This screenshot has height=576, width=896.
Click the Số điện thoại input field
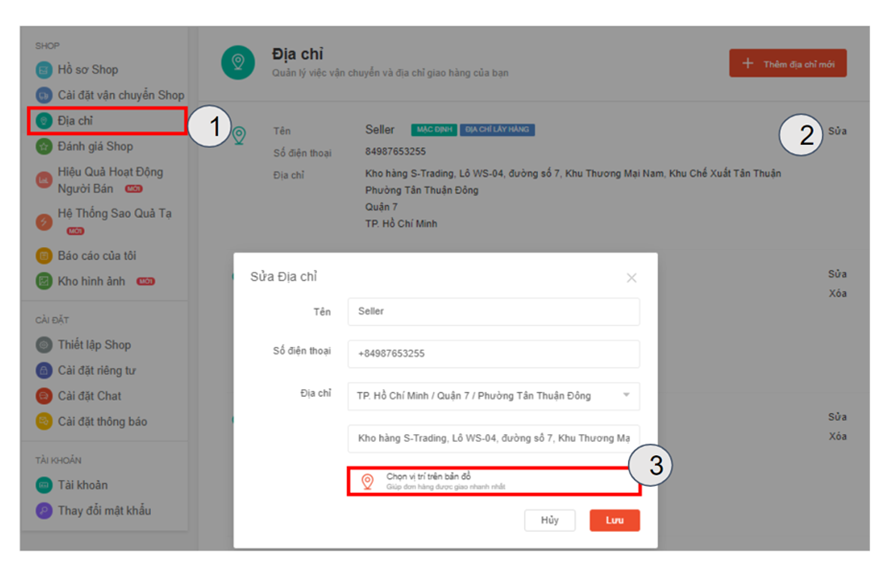tap(493, 354)
